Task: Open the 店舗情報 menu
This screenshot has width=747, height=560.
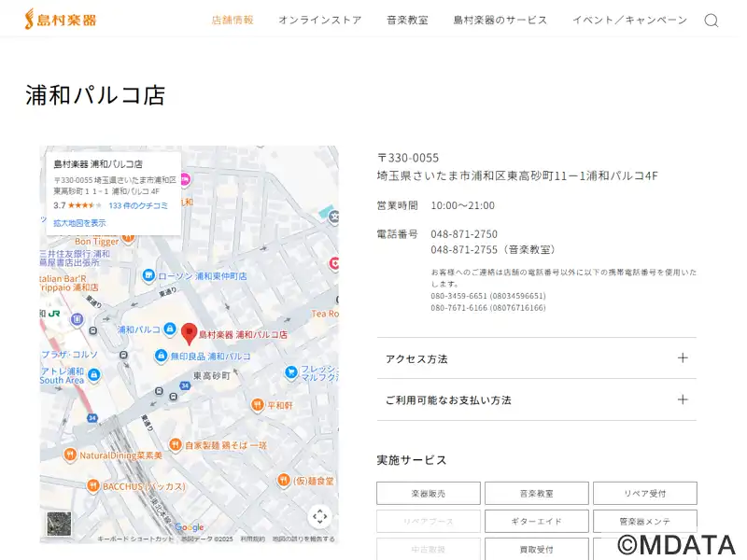Action: pos(233,21)
